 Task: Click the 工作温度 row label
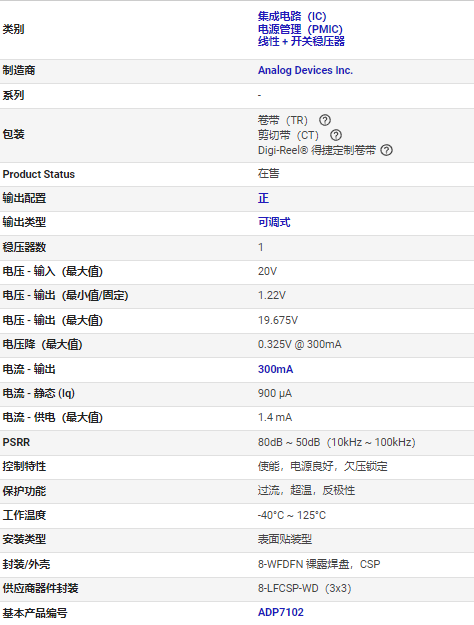click(x=24, y=515)
